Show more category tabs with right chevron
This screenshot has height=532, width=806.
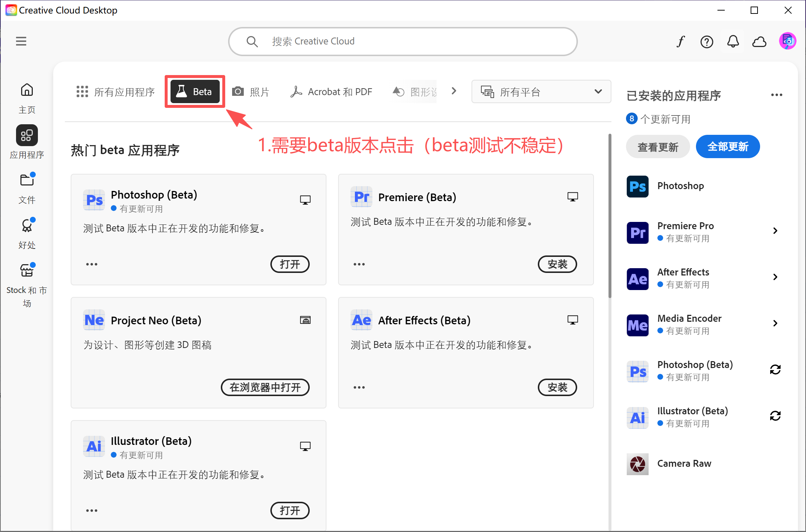[x=454, y=91]
